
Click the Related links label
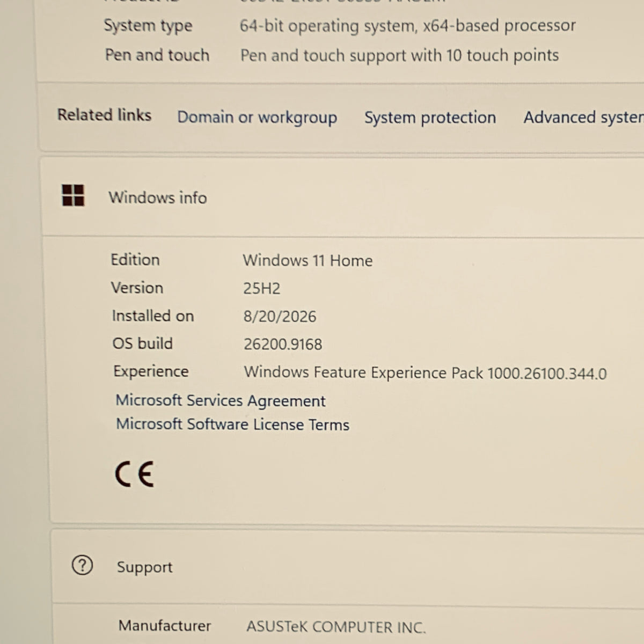point(104,115)
